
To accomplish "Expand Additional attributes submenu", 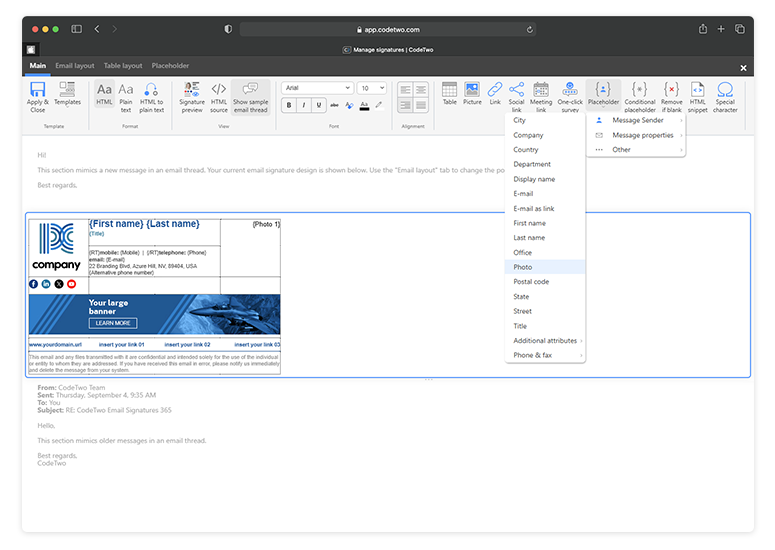I will tap(545, 340).
